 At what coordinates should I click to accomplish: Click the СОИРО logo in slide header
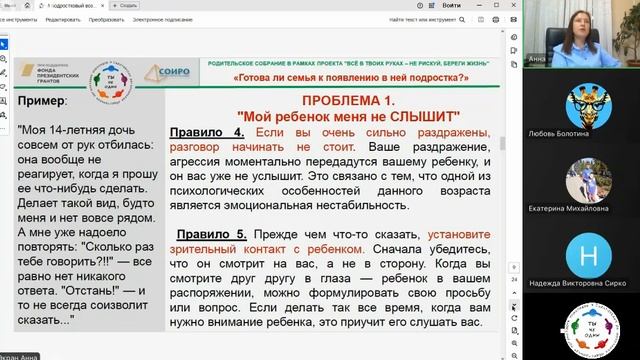point(167,73)
